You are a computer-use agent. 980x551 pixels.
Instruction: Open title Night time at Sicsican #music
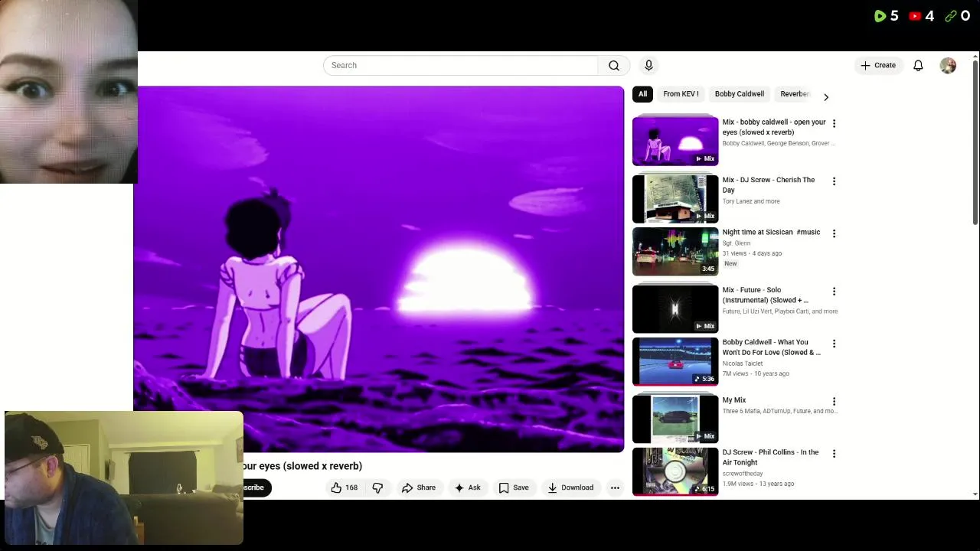[x=771, y=232]
